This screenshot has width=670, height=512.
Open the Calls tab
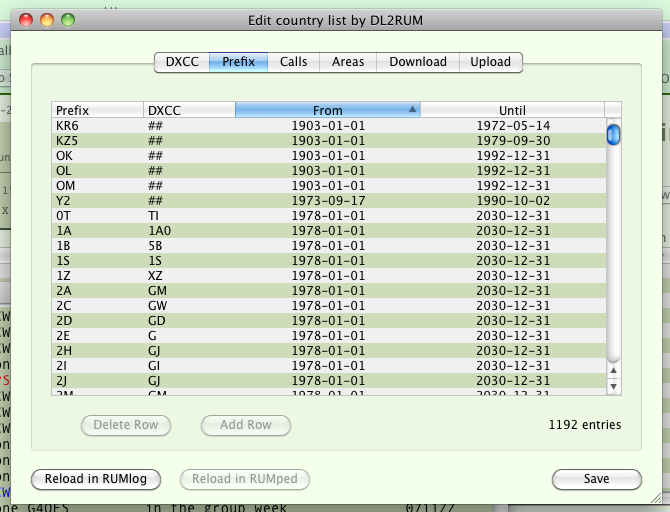point(293,62)
